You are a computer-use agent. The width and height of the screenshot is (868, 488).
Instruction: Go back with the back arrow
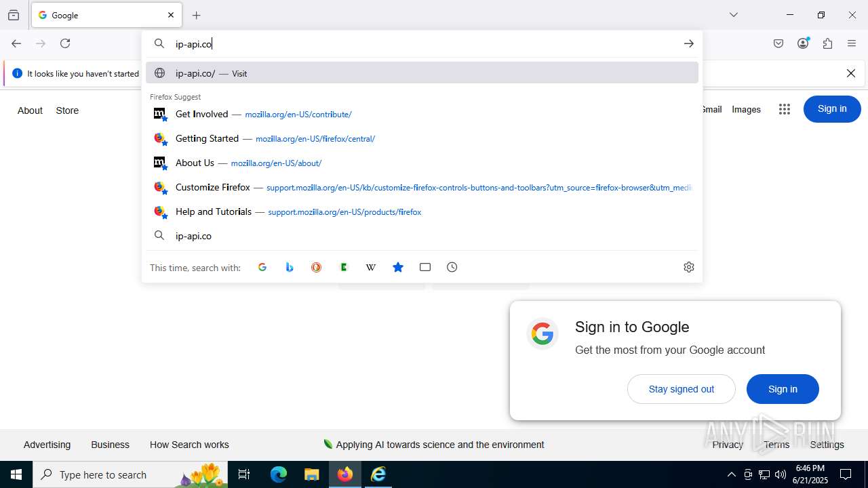click(x=16, y=43)
